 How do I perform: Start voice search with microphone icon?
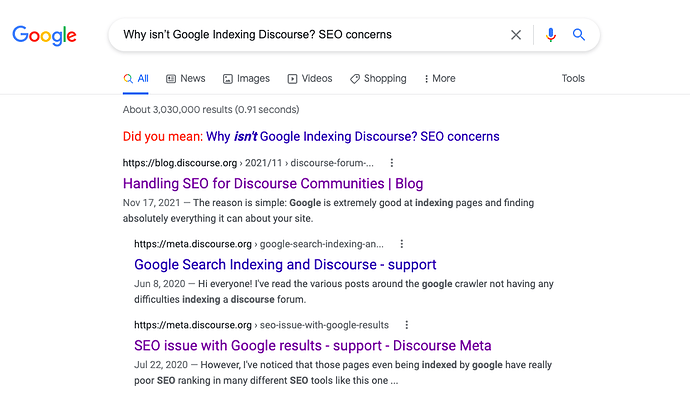pyautogui.click(x=551, y=35)
